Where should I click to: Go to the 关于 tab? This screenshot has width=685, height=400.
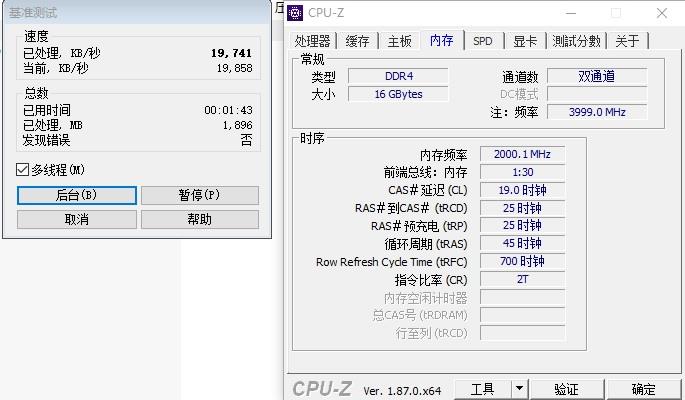[x=627, y=41]
